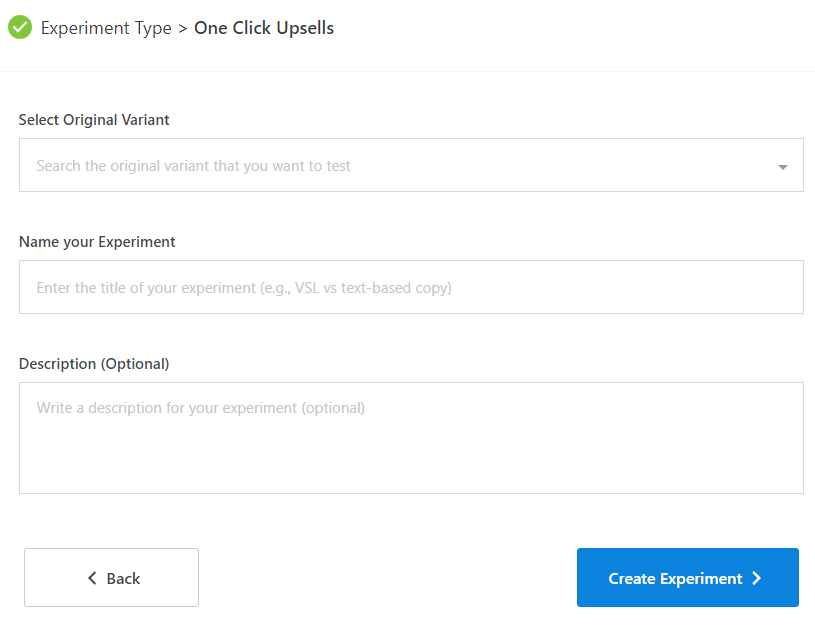Click the 'Create Experiment' text on blue button
The height and width of the screenshot is (625, 815).
tap(675, 578)
